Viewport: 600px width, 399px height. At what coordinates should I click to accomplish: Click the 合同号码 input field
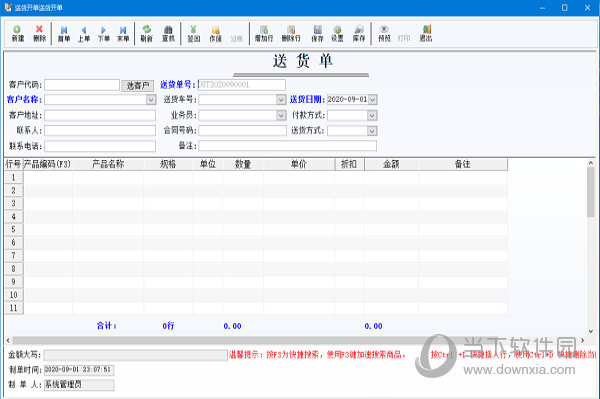coord(242,130)
